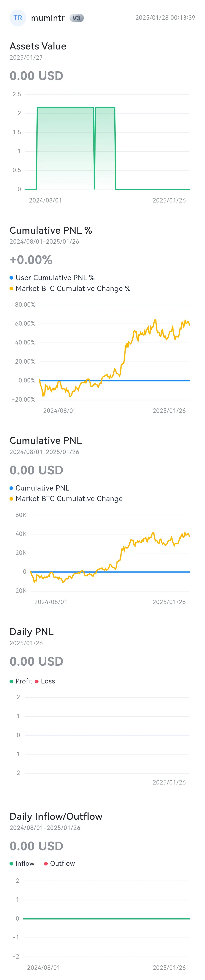Toggle User Cumulative PNL % blue legend dot
Screen dimensions: 205x980
(x=11, y=278)
